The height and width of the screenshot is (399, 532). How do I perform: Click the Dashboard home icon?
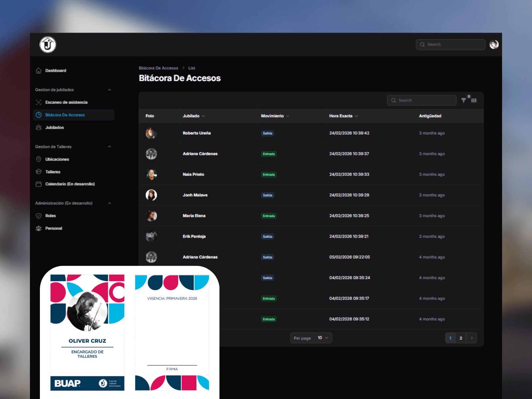tap(39, 70)
